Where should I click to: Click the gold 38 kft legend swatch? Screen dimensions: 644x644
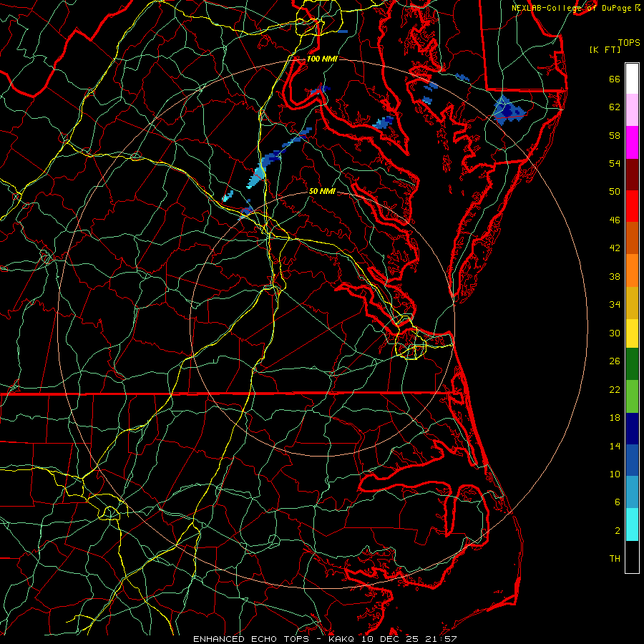coord(632,303)
